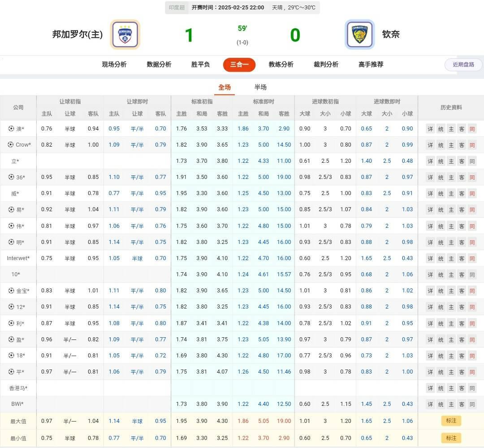Click 详 button in 平* row

(430, 372)
